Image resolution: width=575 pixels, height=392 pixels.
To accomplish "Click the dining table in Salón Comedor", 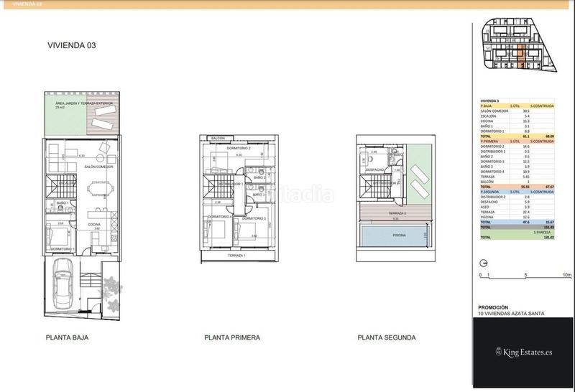I will (101, 190).
